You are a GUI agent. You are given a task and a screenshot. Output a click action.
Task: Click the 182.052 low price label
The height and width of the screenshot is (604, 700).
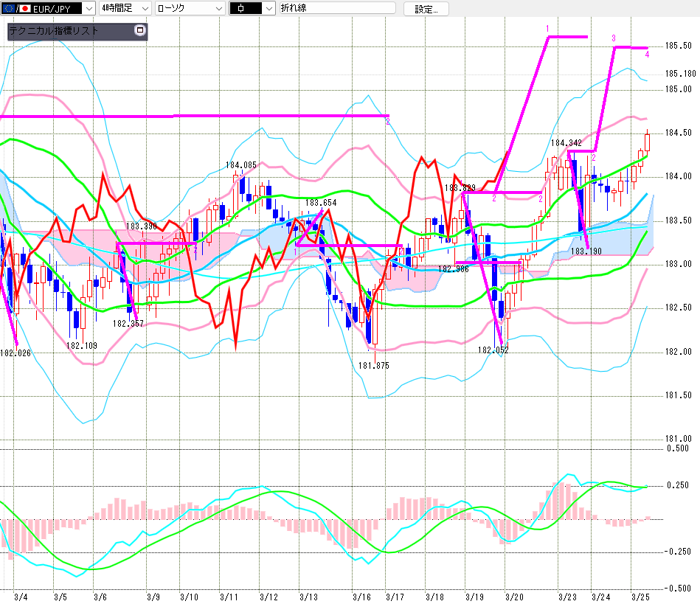tap(493, 350)
